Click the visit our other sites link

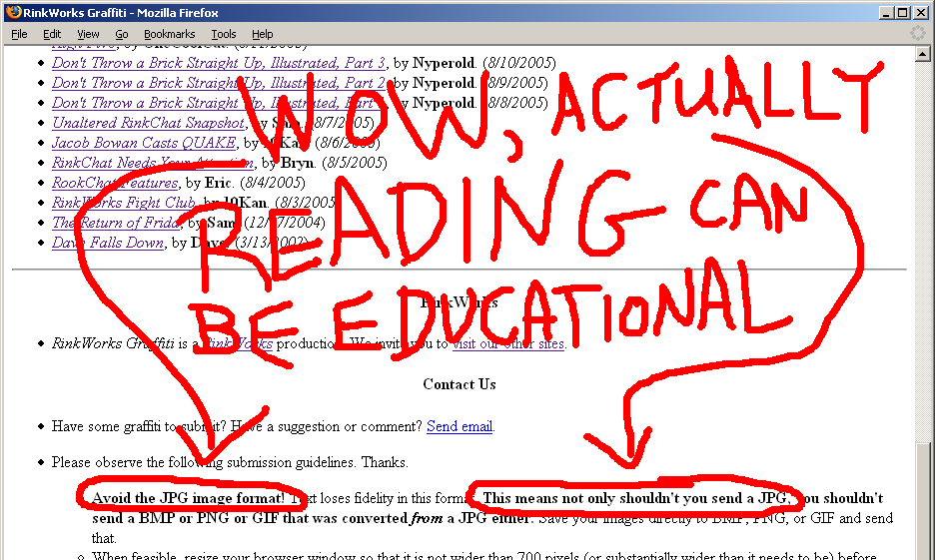[x=508, y=343]
